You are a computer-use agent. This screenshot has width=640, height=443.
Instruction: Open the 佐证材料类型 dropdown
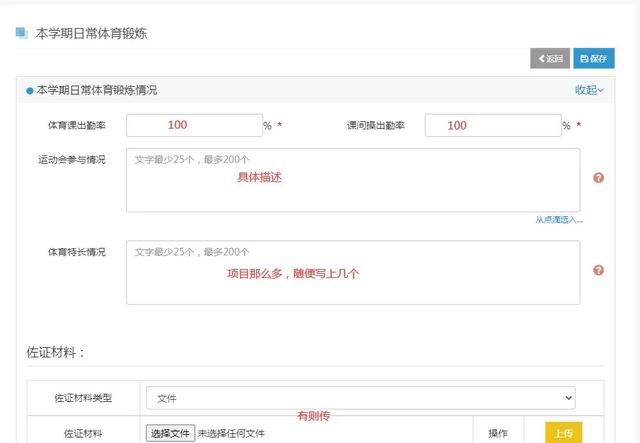click(361, 398)
